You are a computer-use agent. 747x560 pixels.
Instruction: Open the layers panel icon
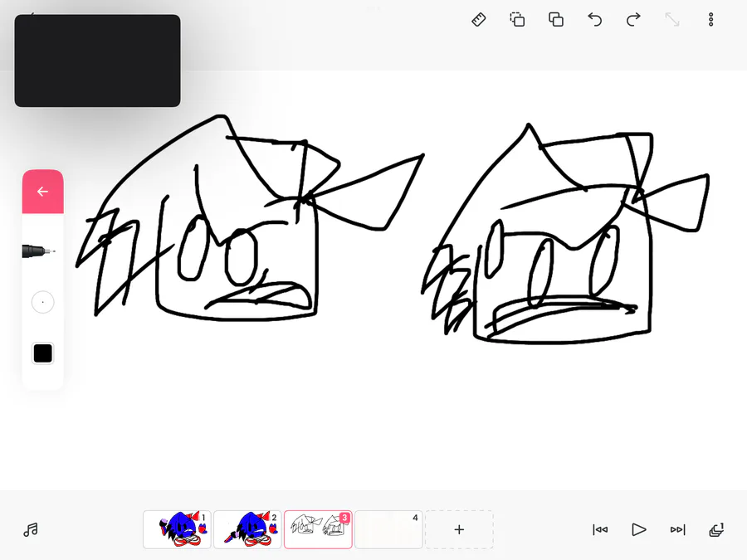(716, 529)
